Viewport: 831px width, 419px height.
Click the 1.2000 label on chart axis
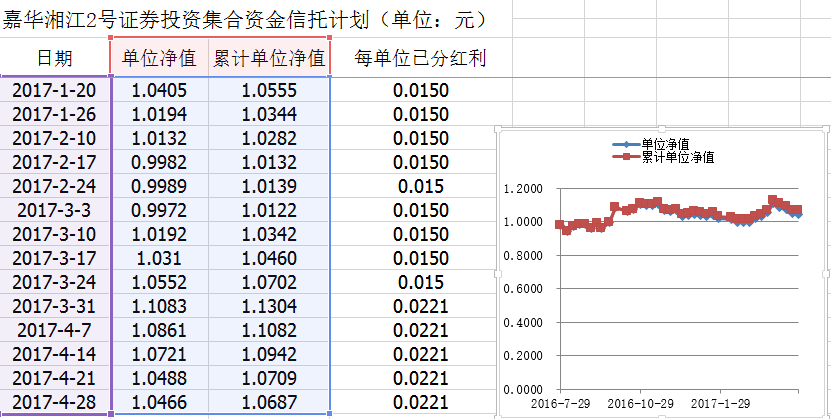click(524, 188)
